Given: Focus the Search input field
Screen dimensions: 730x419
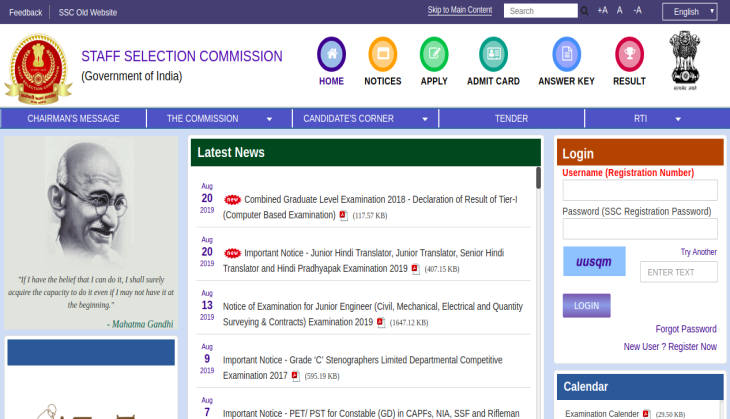Looking at the screenshot, I should pos(541,11).
